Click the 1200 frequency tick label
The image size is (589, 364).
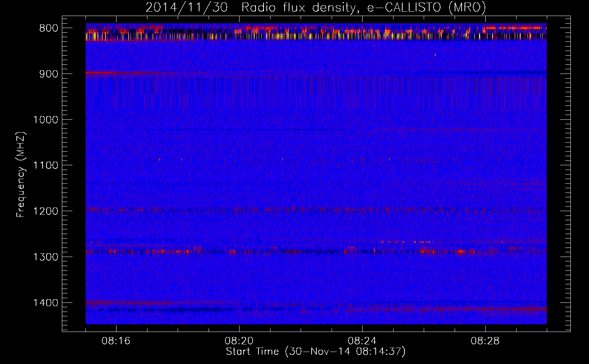[x=46, y=211]
